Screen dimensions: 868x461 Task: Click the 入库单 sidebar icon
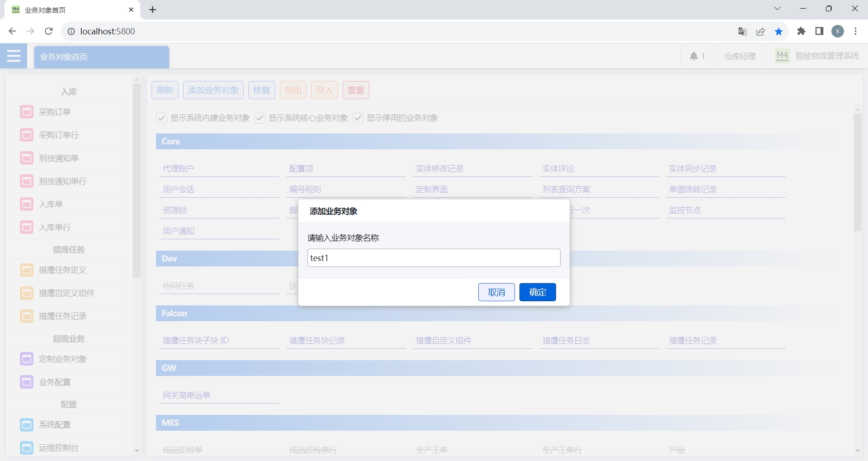[x=27, y=204]
